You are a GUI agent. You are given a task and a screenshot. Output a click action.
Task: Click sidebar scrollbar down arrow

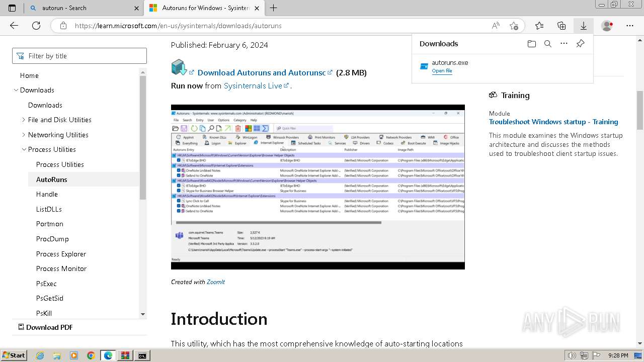click(x=143, y=314)
